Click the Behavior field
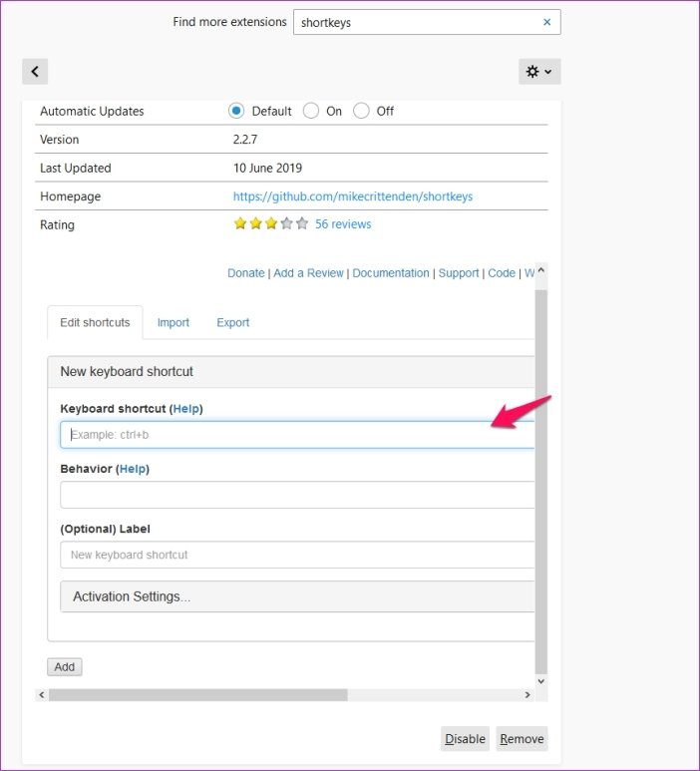The width and height of the screenshot is (700, 771). pos(297,495)
